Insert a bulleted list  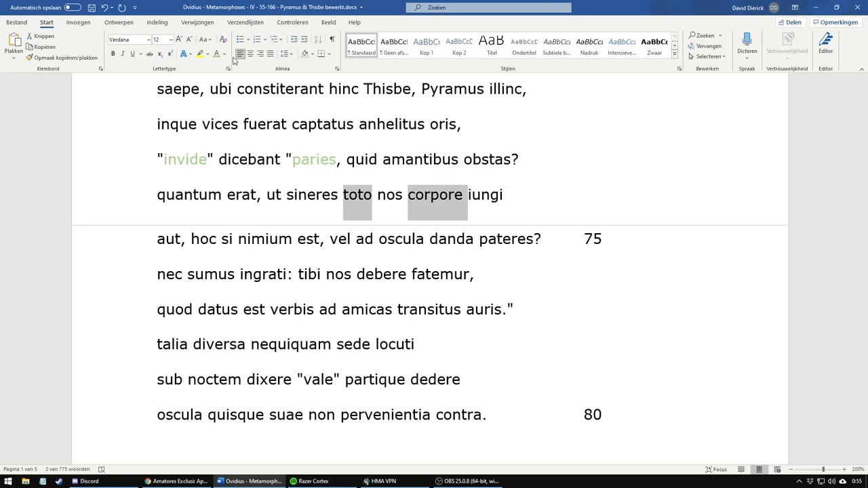tap(240, 39)
